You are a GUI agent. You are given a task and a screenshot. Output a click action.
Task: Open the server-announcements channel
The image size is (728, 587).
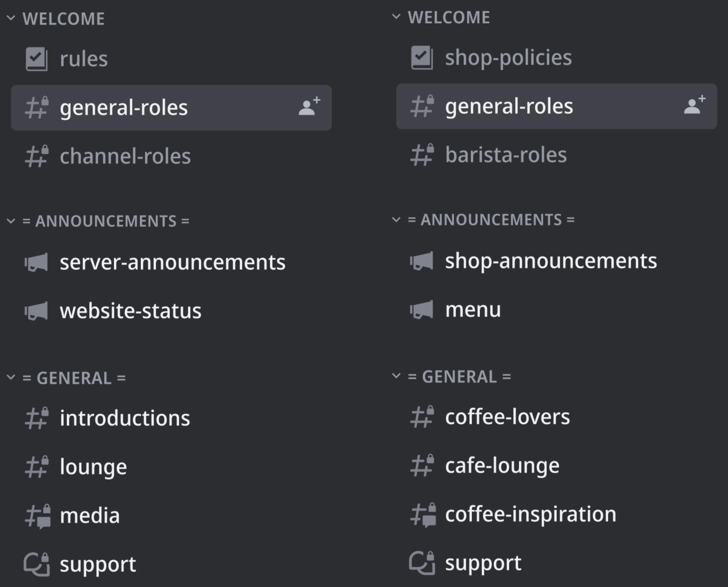(172, 262)
